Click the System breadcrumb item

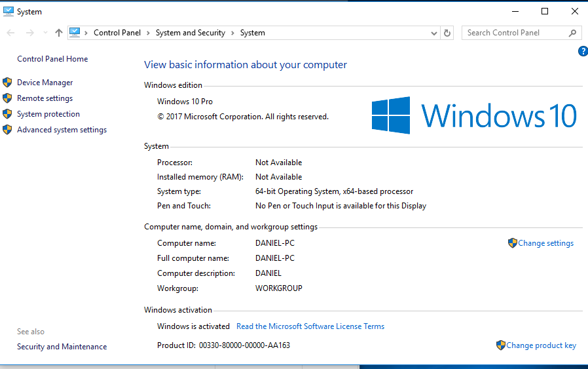tap(252, 33)
